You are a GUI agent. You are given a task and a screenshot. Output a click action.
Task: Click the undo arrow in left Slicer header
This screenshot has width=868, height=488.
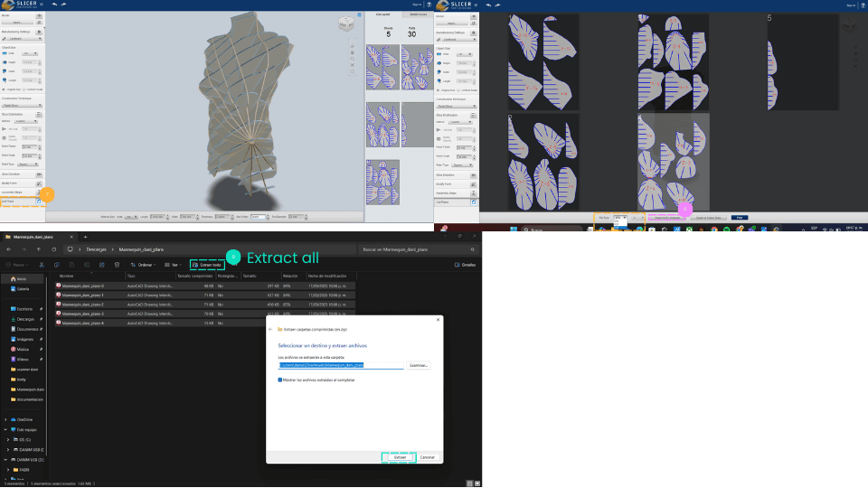click(53, 5)
